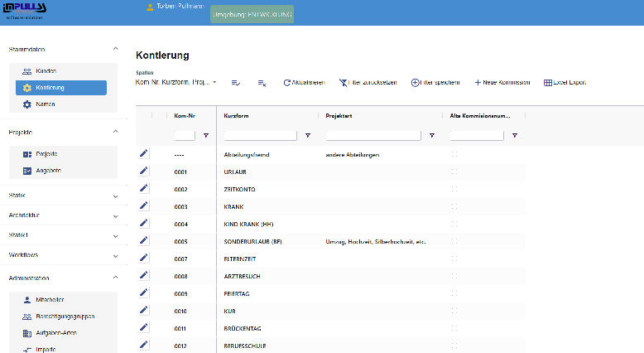Click the filter funnel icon for Kurzform column
This screenshot has width=644, height=353.
click(x=308, y=135)
